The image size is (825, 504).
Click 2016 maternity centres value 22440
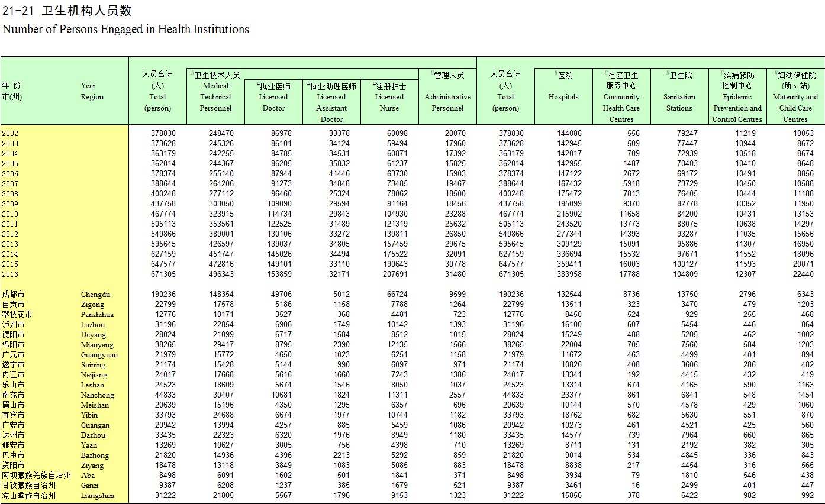(x=804, y=274)
